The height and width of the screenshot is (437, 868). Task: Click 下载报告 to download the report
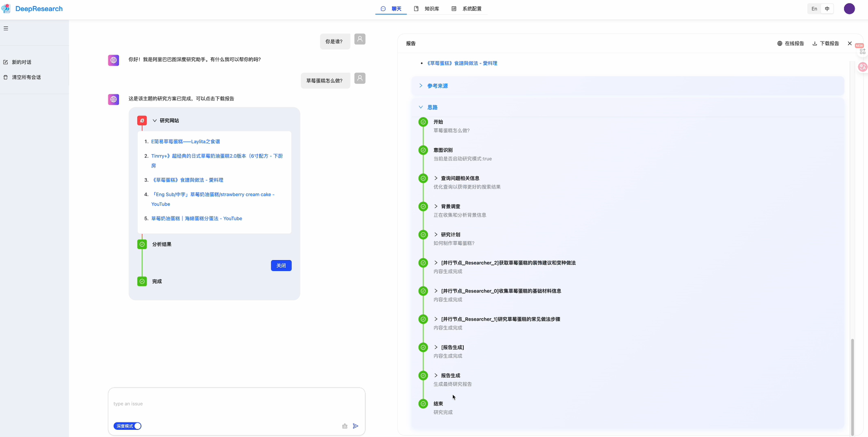[x=826, y=43]
